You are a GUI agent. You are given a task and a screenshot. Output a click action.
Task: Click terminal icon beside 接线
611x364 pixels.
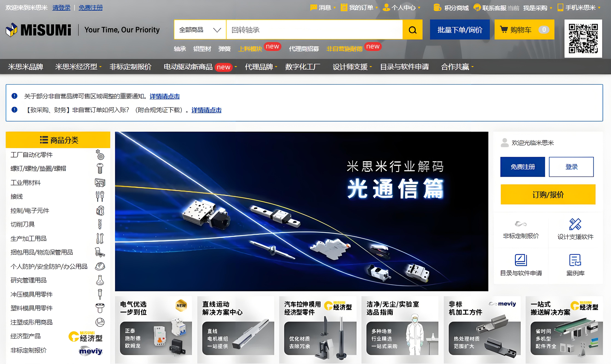pos(100,196)
